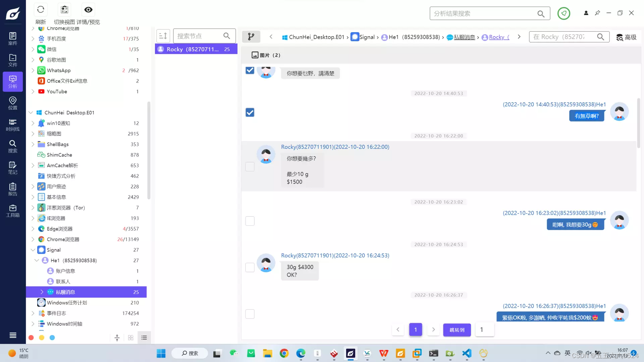Image resolution: width=644 pixels, height=362 pixels.
Task: Click 私聊消息 breadcrumb link
Action: click(x=464, y=37)
